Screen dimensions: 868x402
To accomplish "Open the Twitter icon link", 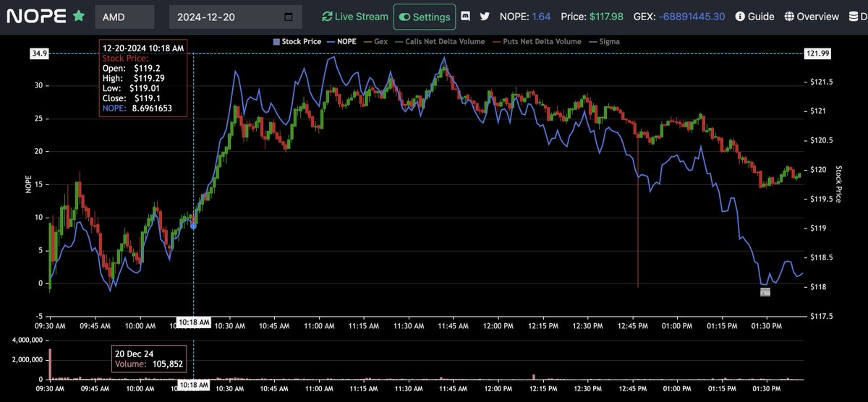I will 485,16.
